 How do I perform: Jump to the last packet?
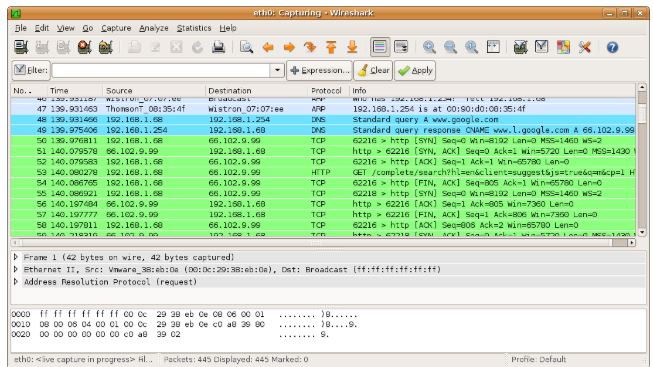point(352,47)
